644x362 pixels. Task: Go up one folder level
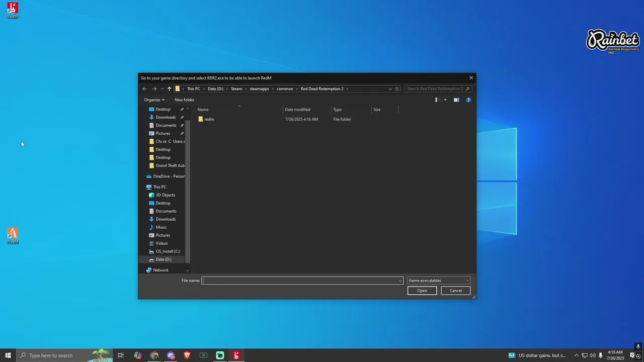pos(169,89)
